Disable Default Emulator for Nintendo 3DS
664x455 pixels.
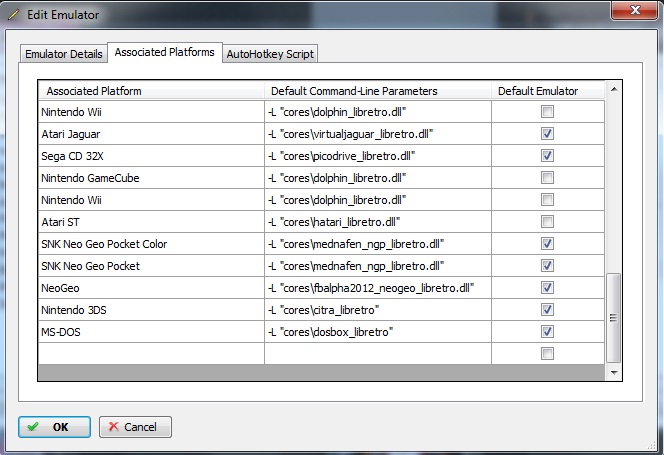pos(547,310)
